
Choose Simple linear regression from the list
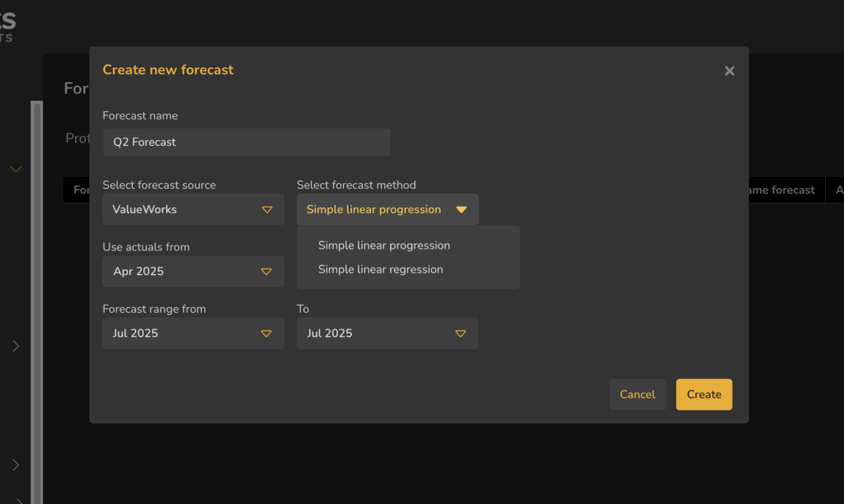[381, 269]
